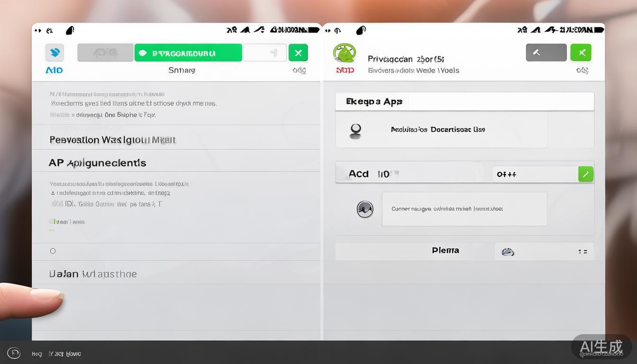Click the Cunner naugve text box
The width and height of the screenshot is (637, 364).
[464, 209]
